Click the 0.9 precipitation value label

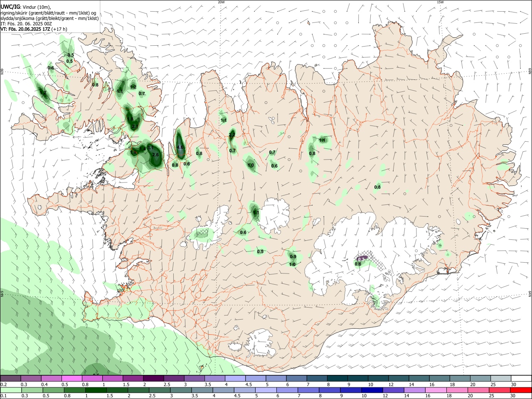[293, 256]
